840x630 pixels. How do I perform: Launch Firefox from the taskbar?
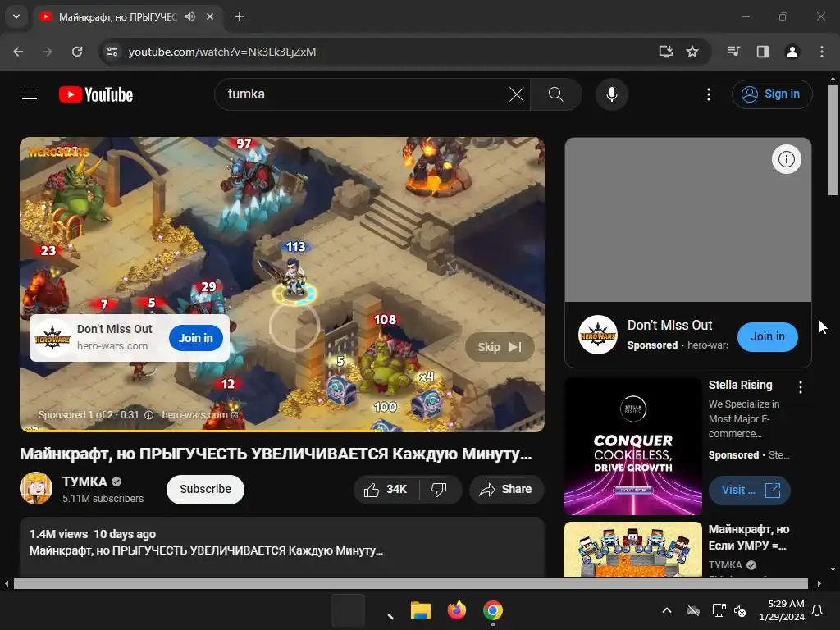pos(456,610)
